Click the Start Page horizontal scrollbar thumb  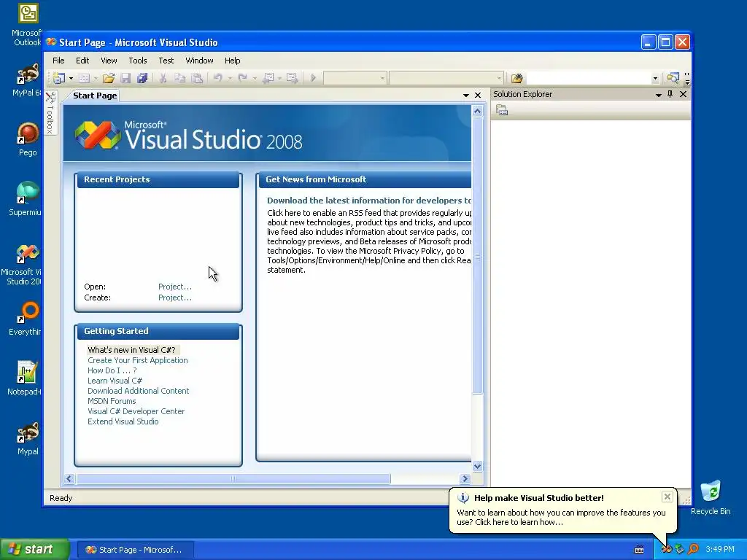(x=233, y=478)
